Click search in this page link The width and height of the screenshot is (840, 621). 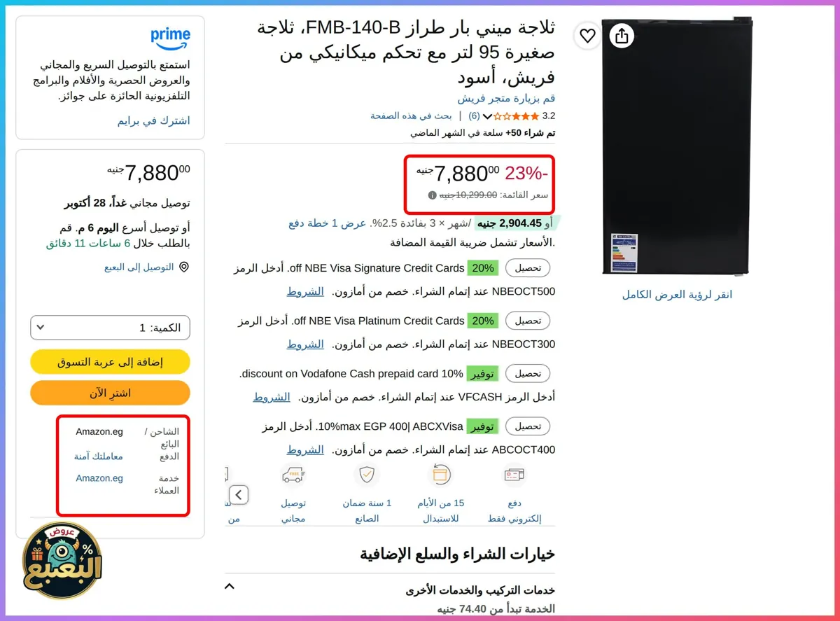(x=411, y=116)
